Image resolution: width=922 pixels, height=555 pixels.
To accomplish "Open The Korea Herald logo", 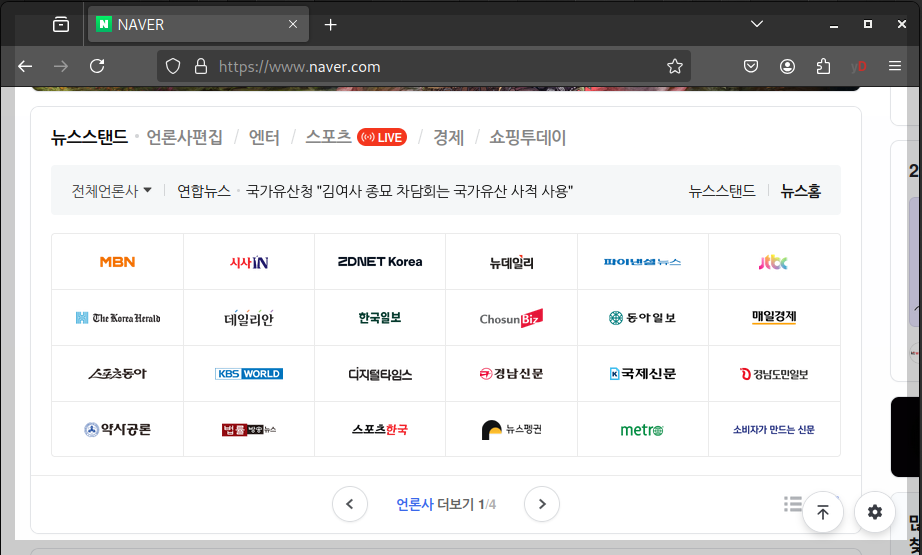I will coord(118,318).
